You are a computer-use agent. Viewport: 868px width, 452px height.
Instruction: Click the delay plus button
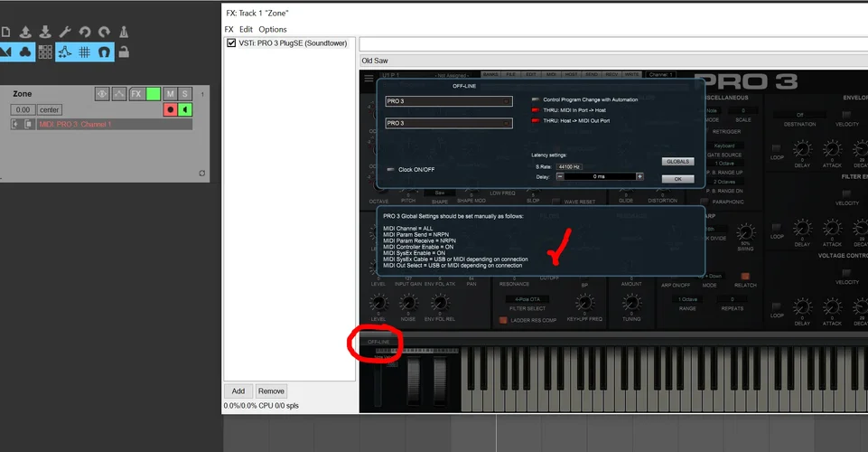639,176
